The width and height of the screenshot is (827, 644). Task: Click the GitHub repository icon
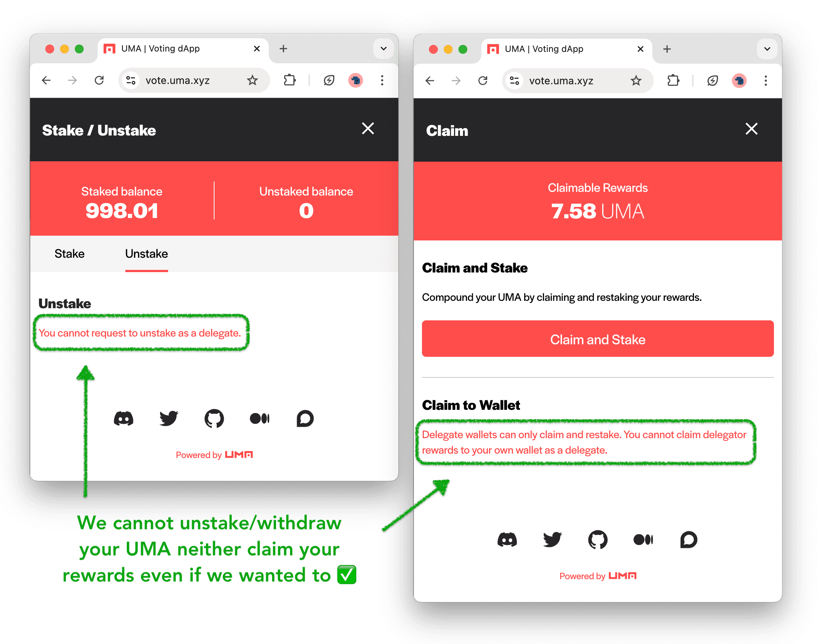coord(216,419)
